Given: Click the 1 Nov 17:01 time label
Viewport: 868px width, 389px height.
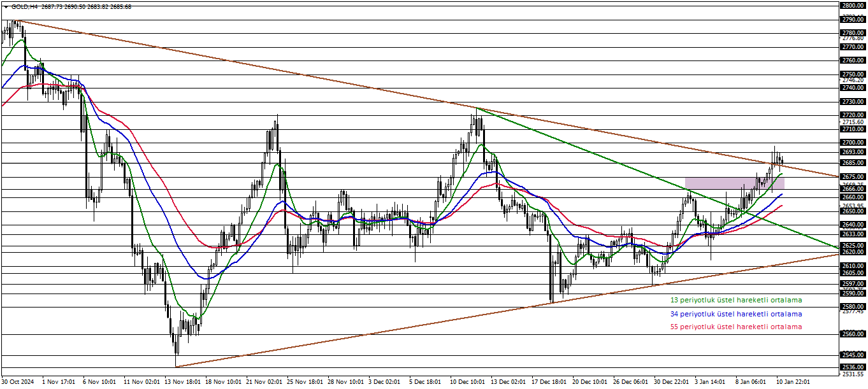Looking at the screenshot, I should pyautogui.click(x=58, y=382).
